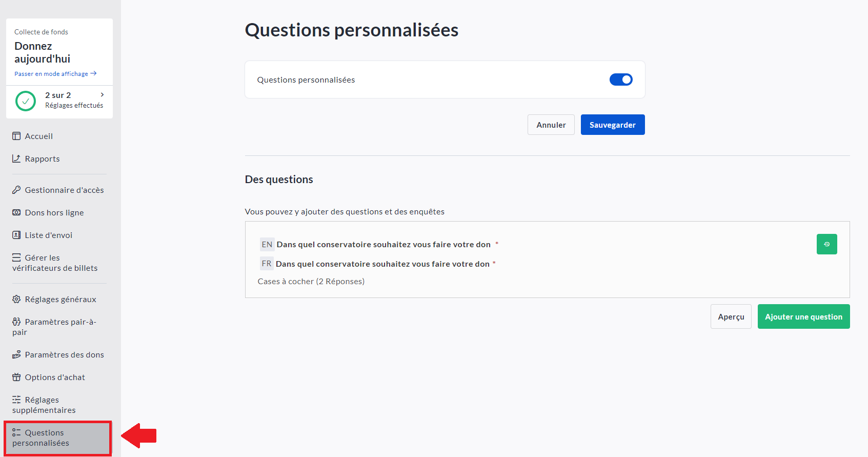Click the Options d'achat gift icon
868x457 pixels.
pos(16,377)
